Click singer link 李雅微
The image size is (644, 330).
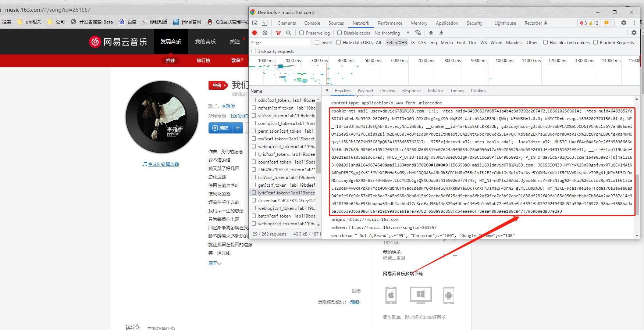pos(228,106)
